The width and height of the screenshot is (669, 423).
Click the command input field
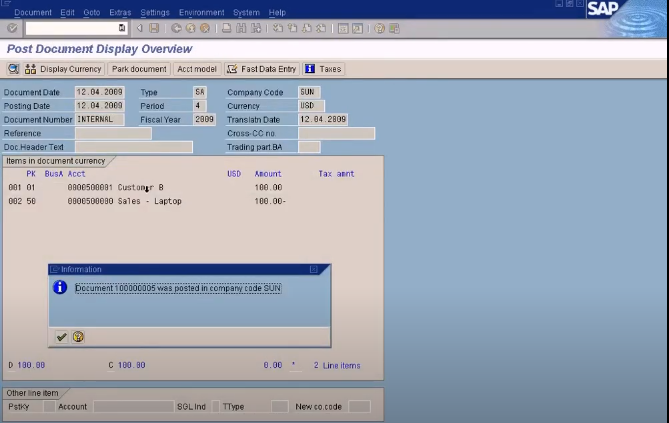[72, 28]
